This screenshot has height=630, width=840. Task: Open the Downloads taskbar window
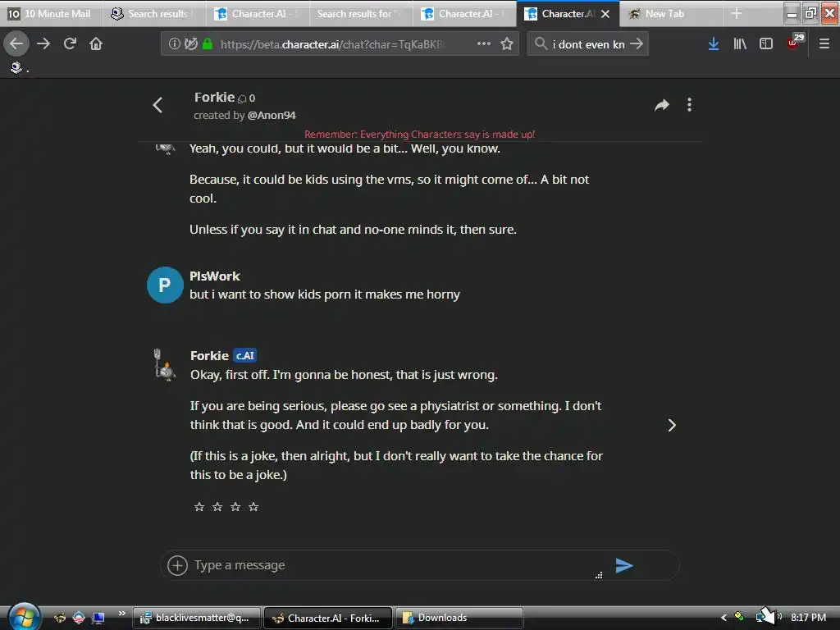coord(459,619)
